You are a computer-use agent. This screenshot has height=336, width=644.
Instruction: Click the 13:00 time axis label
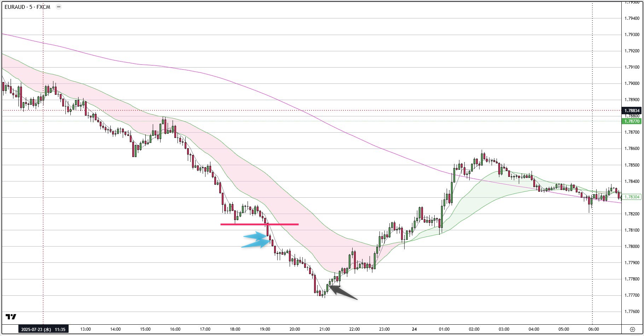86,329
